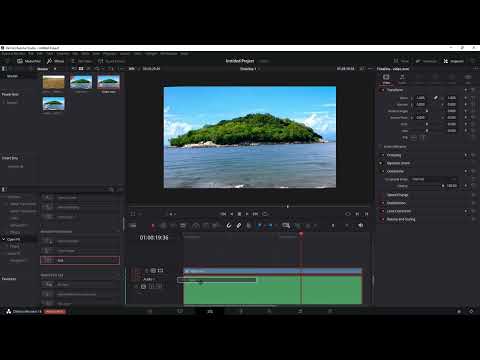Open the Video tab in Inspector
This screenshot has height=360, width=480.
coord(386,79)
